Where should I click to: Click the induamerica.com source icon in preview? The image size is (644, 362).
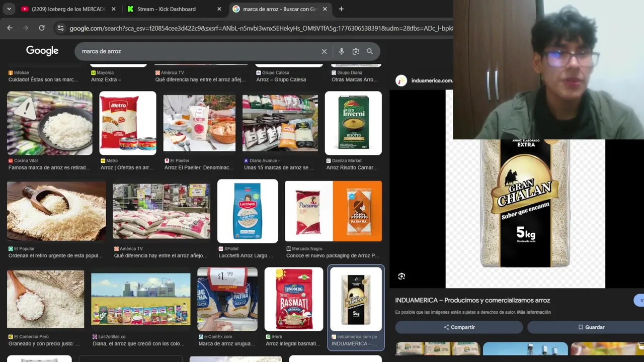click(401, 80)
